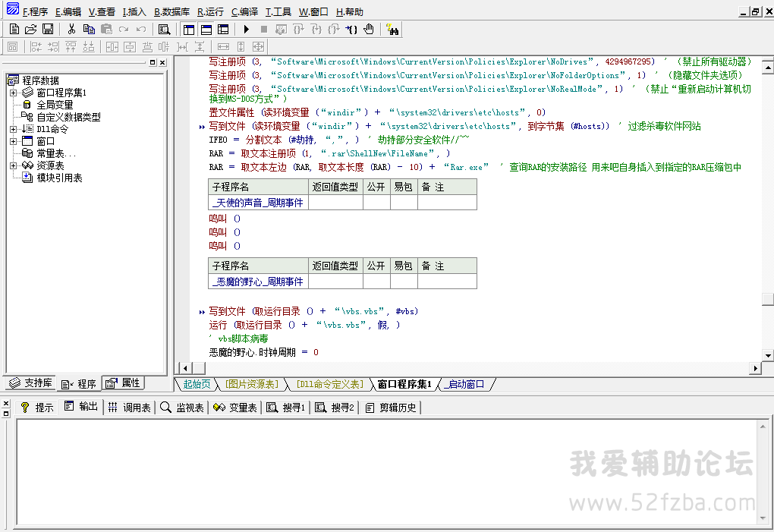This screenshot has width=774, height=532.
Task: Open the 变量表 bottom tab
Action: [235, 408]
